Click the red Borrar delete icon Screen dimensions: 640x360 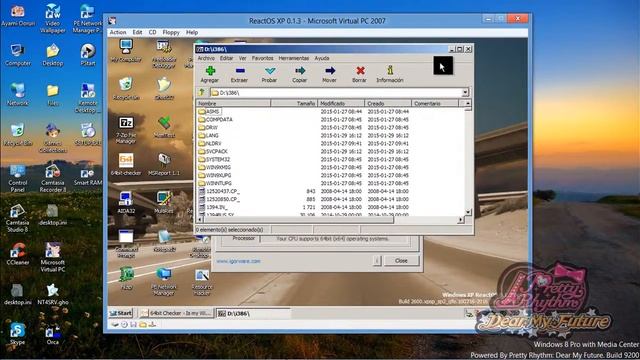(360, 71)
